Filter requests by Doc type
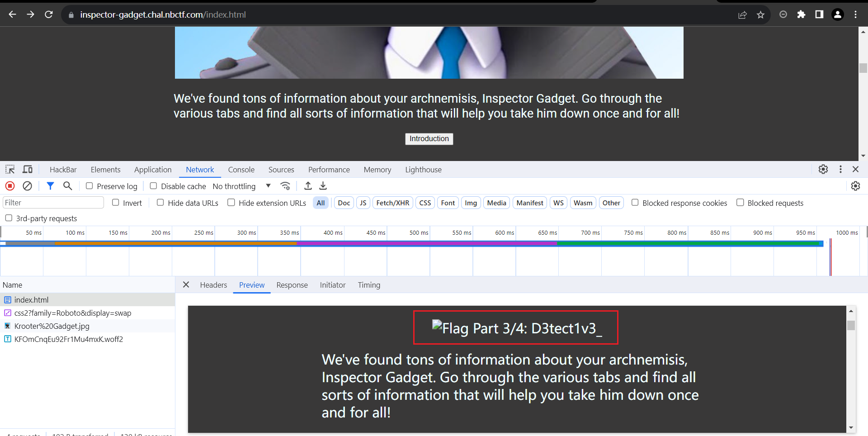Viewport: 868px width, 436px height. (344, 203)
